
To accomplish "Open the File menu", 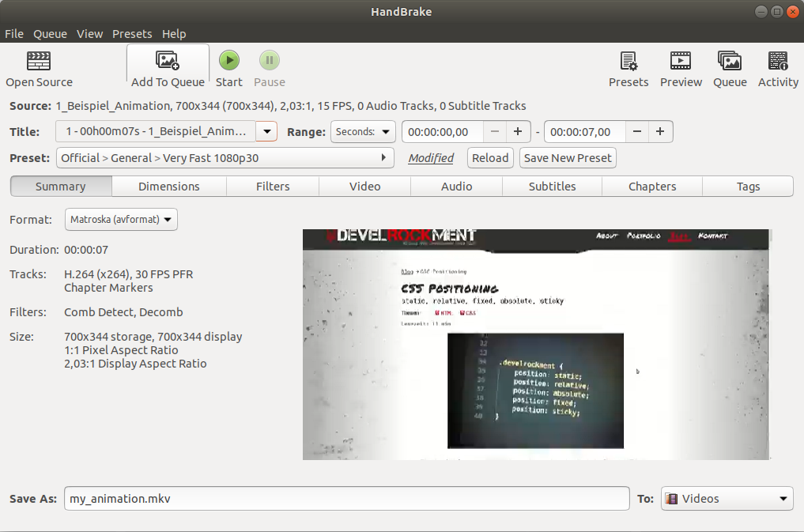I will [x=14, y=34].
